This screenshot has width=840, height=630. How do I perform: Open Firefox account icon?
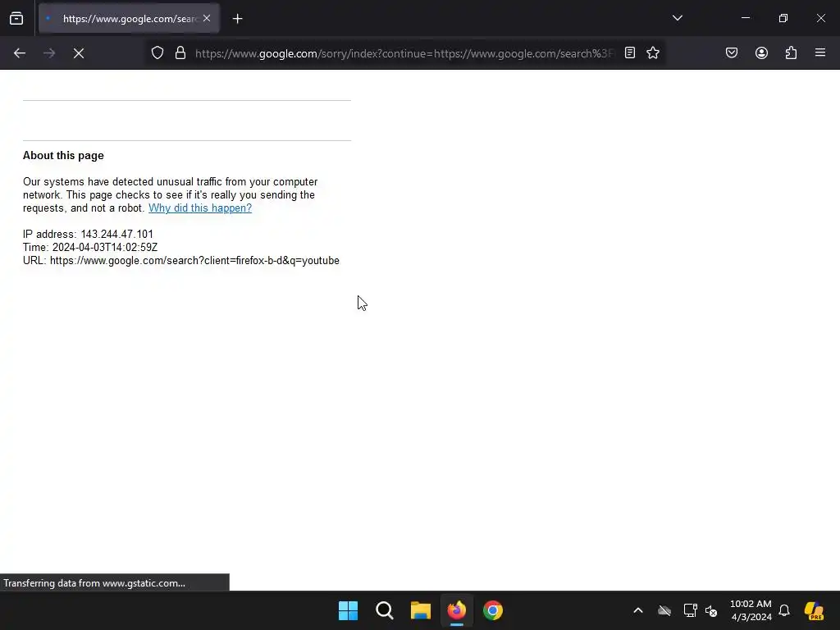pos(761,53)
